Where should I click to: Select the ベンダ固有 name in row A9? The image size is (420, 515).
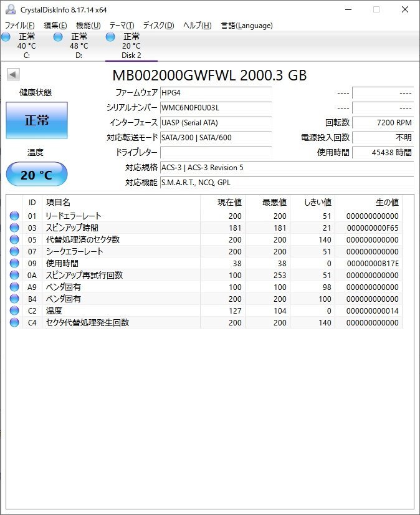coord(63,287)
